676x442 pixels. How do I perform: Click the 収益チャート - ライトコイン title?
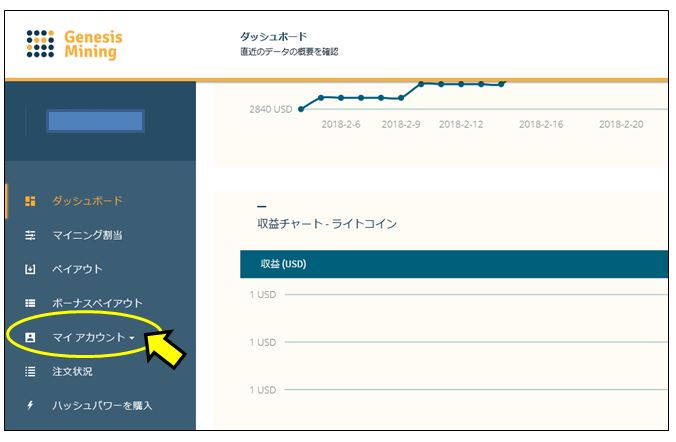[x=327, y=223]
